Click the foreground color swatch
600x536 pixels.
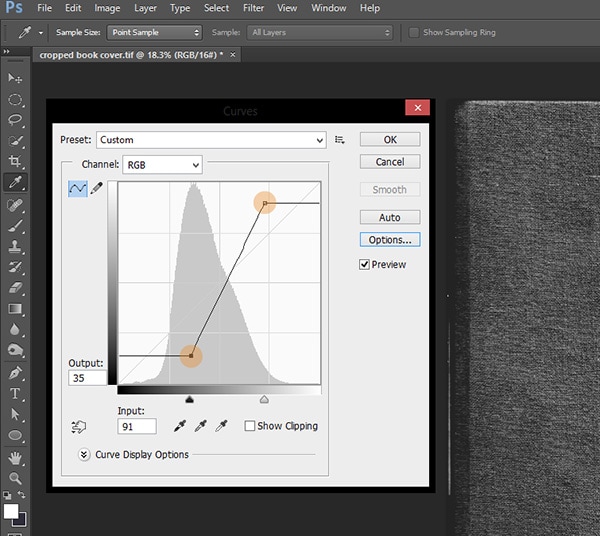[11, 511]
